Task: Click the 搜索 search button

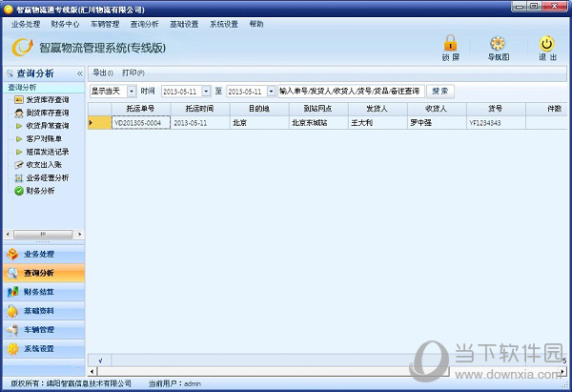Action: click(x=440, y=92)
